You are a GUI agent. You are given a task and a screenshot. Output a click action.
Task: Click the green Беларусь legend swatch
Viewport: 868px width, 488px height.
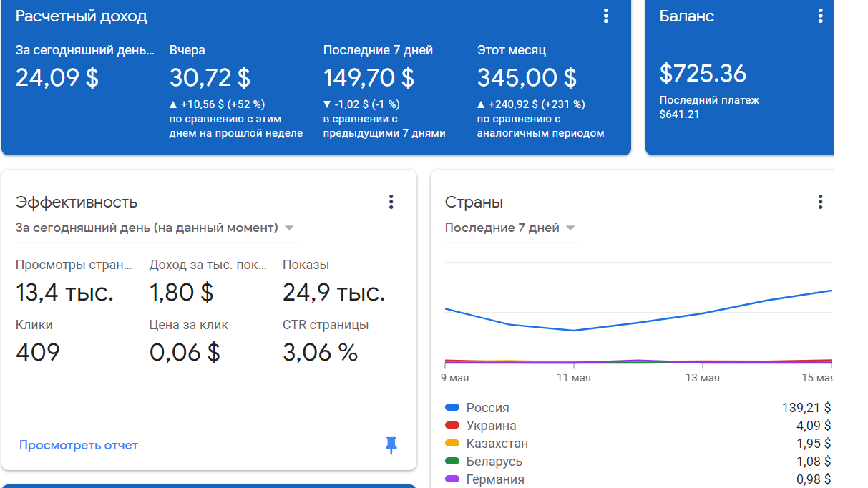pos(452,462)
